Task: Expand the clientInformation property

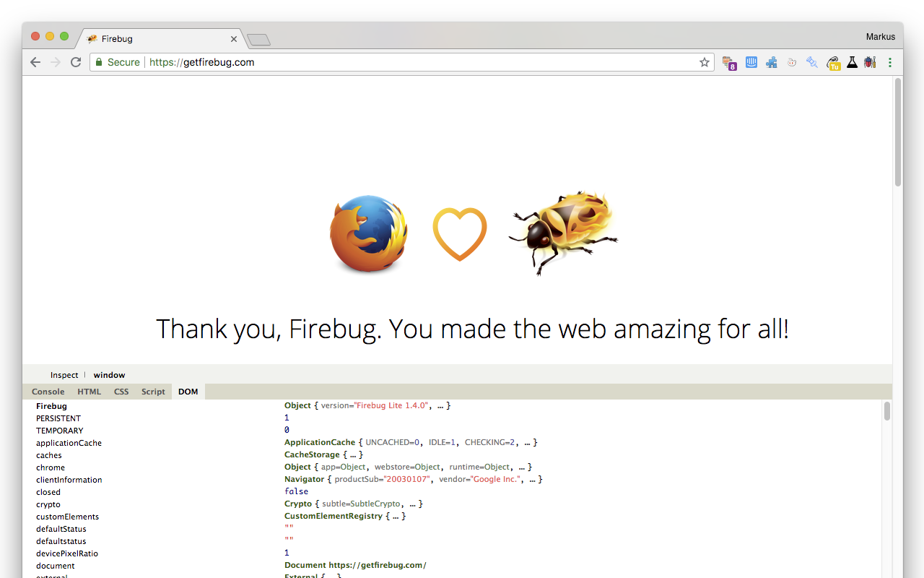Action: (69, 480)
